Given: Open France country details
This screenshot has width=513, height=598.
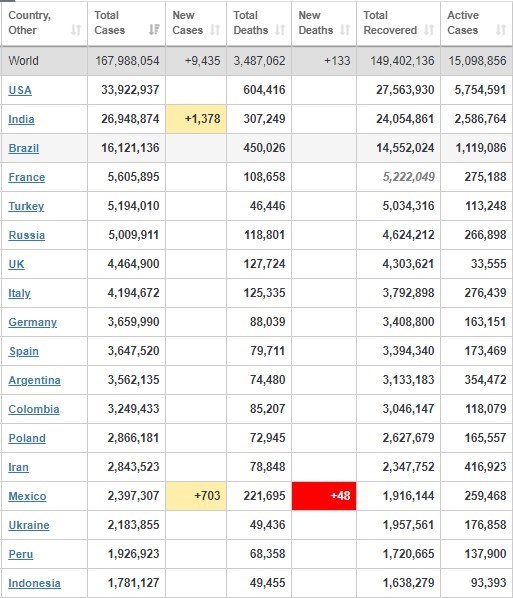Looking at the screenshot, I should tap(27, 177).
